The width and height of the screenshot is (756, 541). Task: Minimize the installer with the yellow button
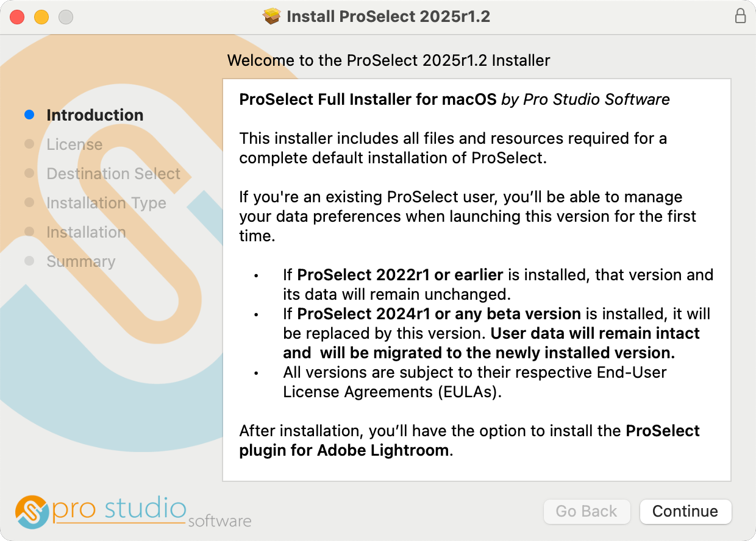(x=41, y=17)
